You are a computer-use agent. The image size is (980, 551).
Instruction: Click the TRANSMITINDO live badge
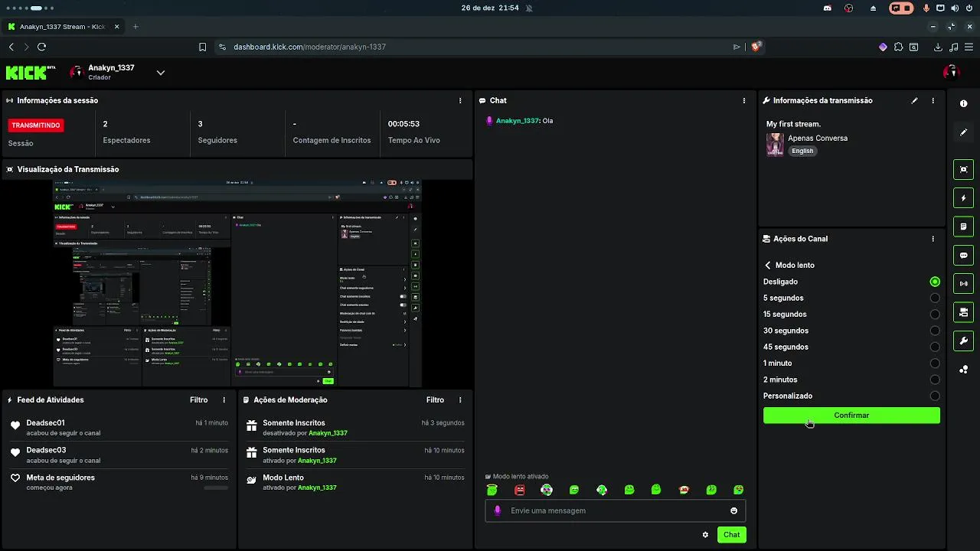pyautogui.click(x=36, y=126)
